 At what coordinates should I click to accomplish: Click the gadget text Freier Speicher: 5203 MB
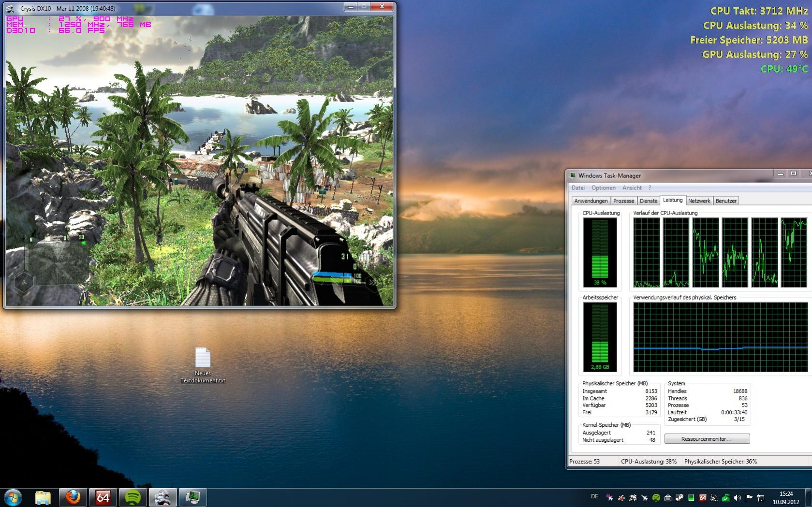click(749, 40)
